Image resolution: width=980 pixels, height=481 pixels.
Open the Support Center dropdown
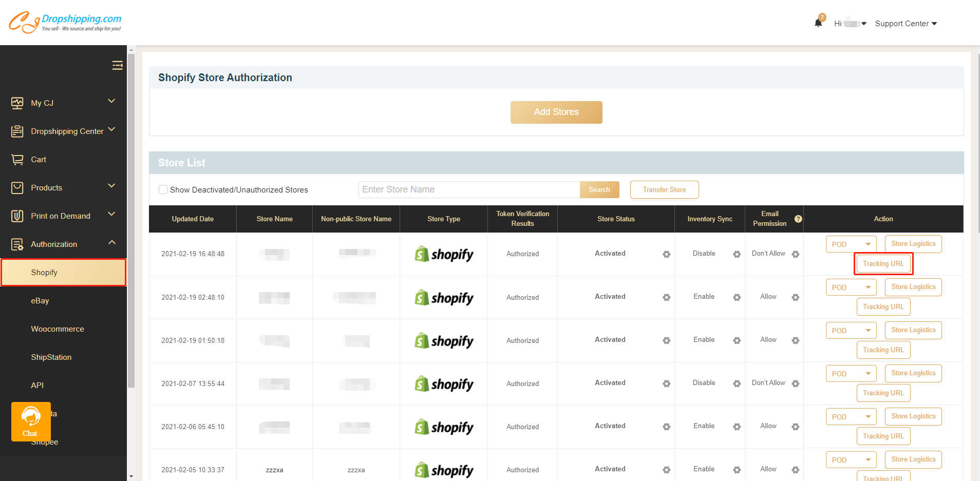coord(906,24)
